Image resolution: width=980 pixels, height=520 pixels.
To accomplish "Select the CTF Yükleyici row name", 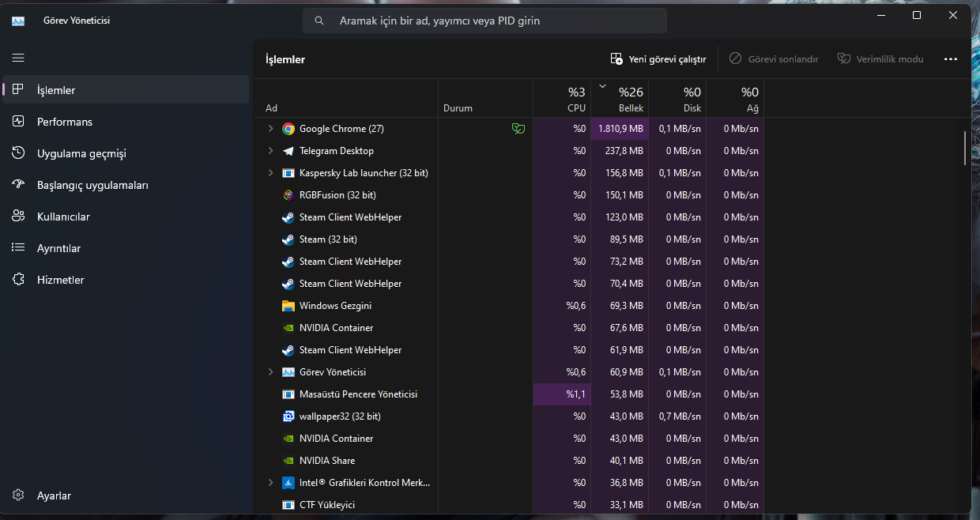I will tap(327, 505).
